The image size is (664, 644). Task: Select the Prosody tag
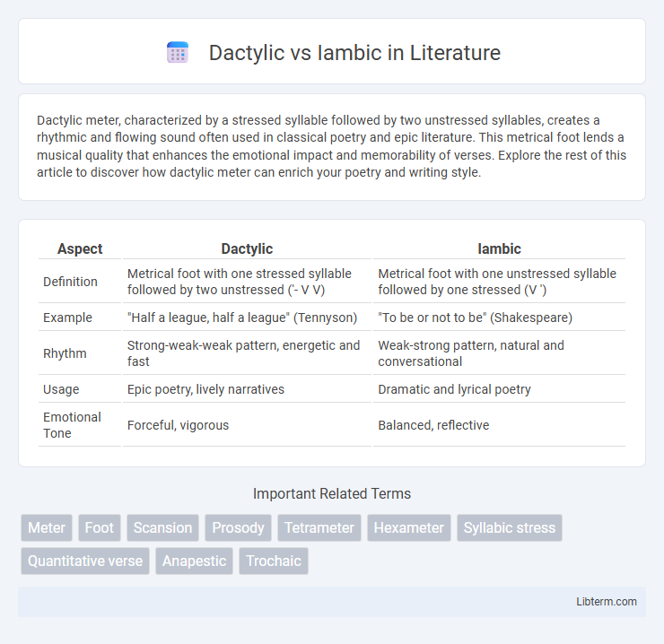[238, 527]
